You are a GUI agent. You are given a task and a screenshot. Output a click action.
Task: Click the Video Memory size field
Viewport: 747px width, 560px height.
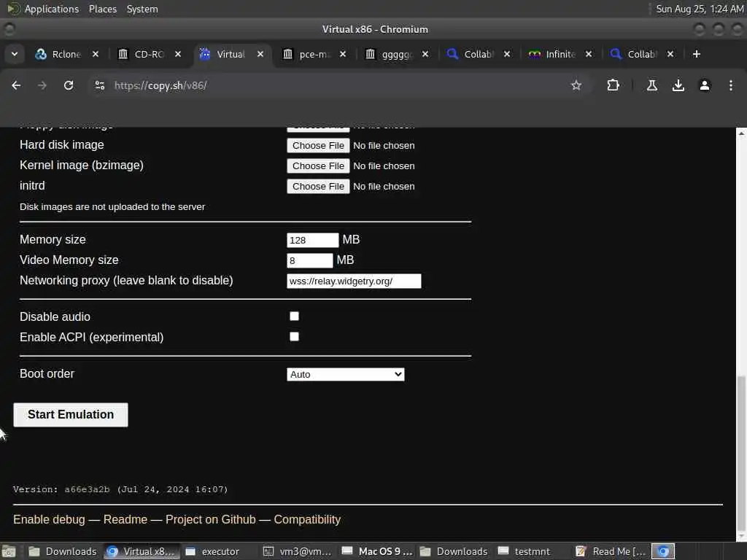tap(309, 260)
